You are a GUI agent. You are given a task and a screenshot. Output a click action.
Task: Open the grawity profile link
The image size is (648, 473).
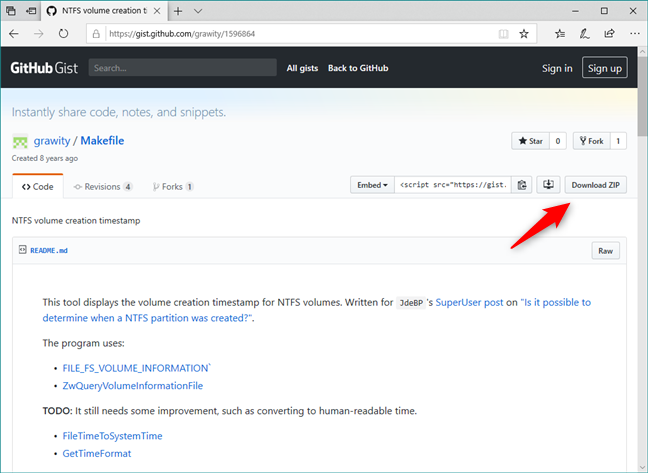pos(52,140)
